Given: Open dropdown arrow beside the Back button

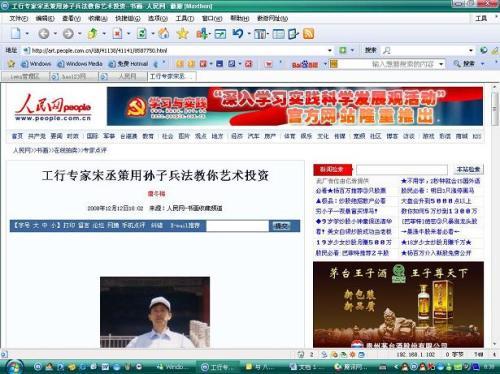Looking at the screenshot, I should (x=55, y=34).
